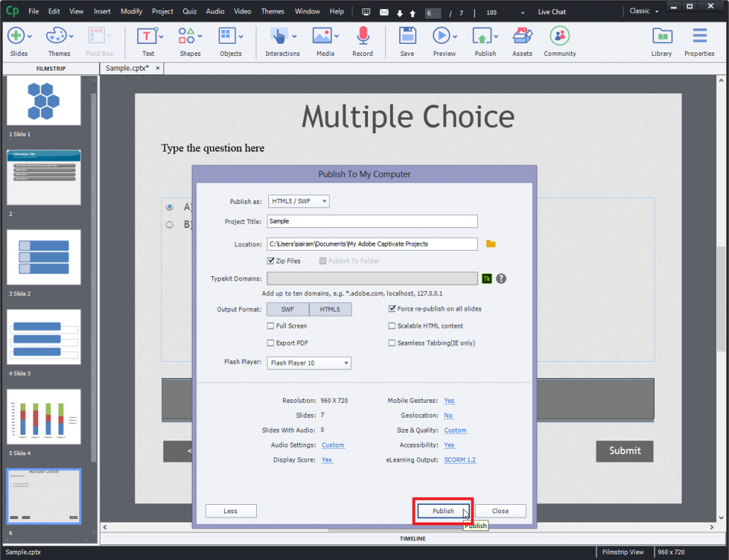
Task: Disable Force re-publish on all slides
Action: (391, 309)
